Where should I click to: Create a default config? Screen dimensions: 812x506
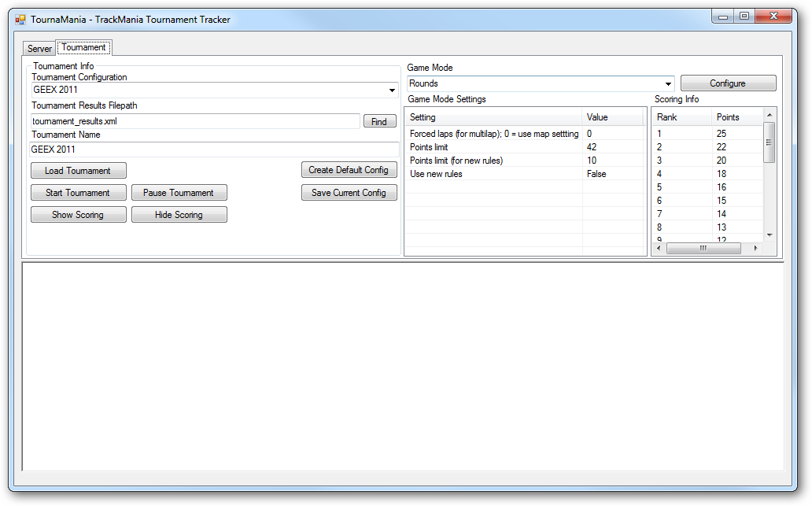pos(349,170)
